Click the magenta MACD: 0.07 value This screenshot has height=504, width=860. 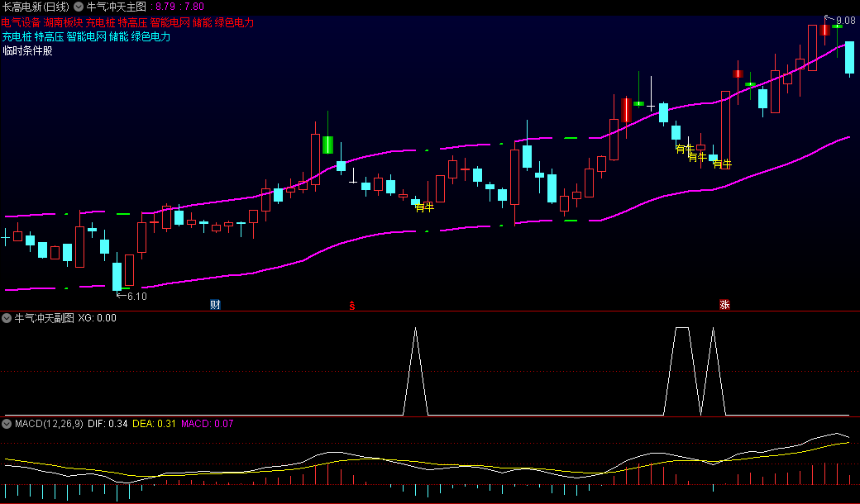(x=208, y=424)
